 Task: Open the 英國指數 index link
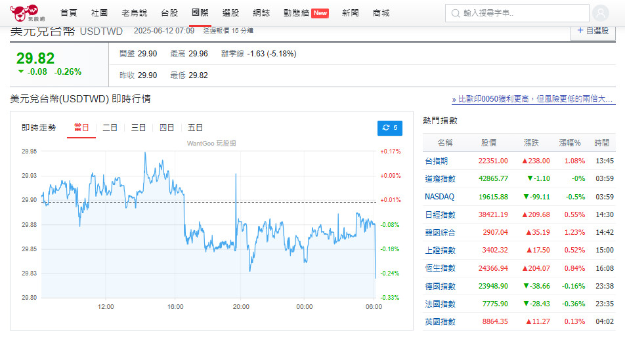tap(440, 321)
